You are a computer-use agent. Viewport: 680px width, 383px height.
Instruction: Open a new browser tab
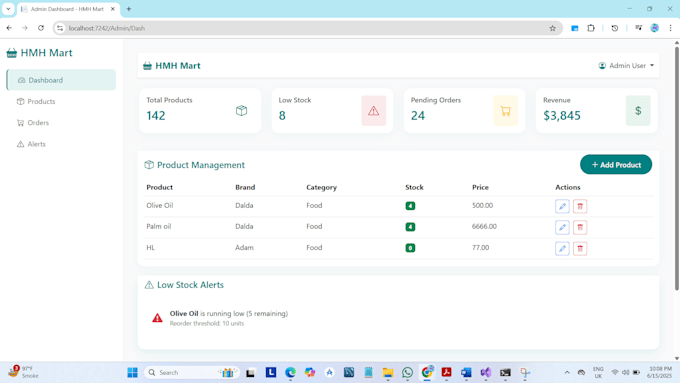tap(129, 9)
